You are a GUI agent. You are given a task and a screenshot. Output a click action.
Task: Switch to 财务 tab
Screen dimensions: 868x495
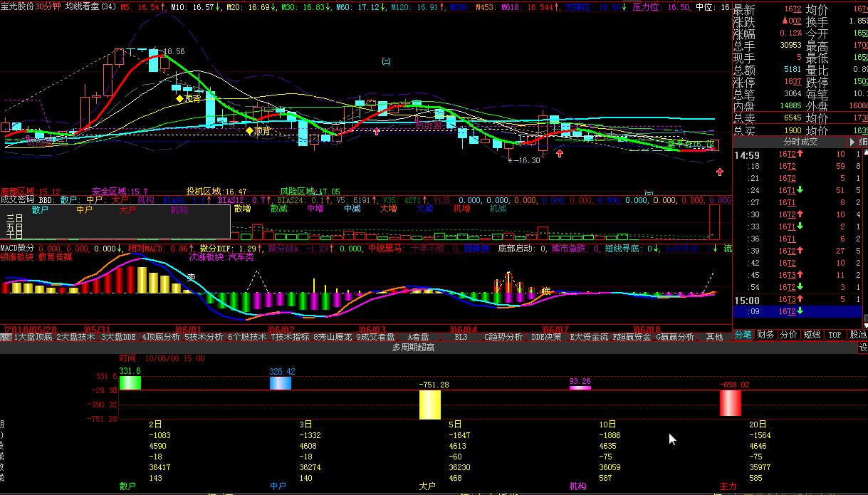(x=766, y=334)
